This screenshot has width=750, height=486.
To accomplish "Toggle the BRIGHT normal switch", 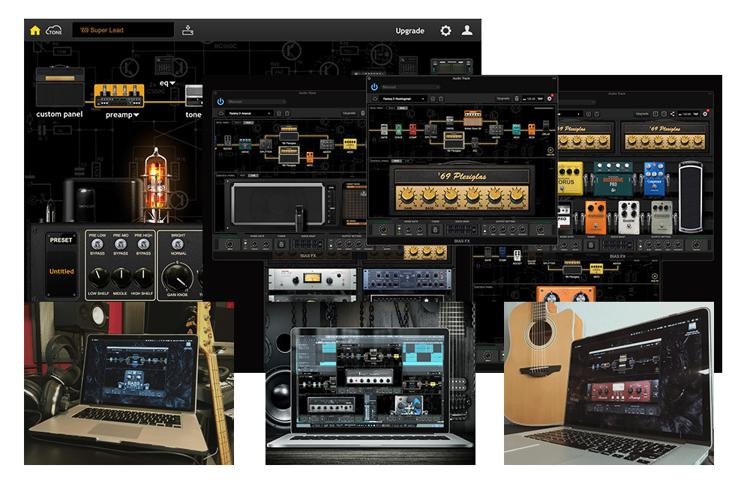I will point(177,244).
